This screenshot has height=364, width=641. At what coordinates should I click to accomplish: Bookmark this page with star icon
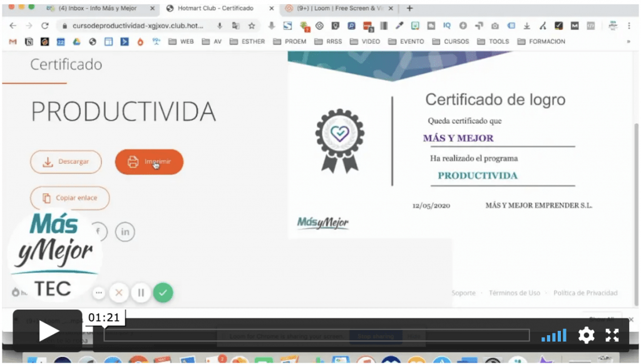click(x=252, y=26)
